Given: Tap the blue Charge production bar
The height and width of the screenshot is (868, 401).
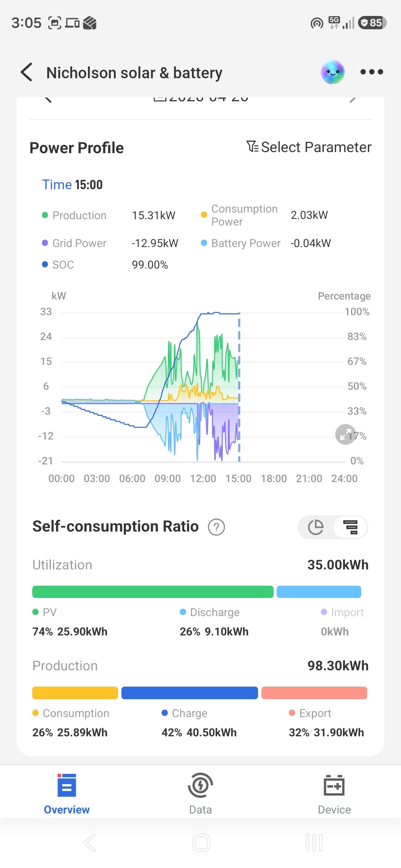Looking at the screenshot, I should point(189,693).
